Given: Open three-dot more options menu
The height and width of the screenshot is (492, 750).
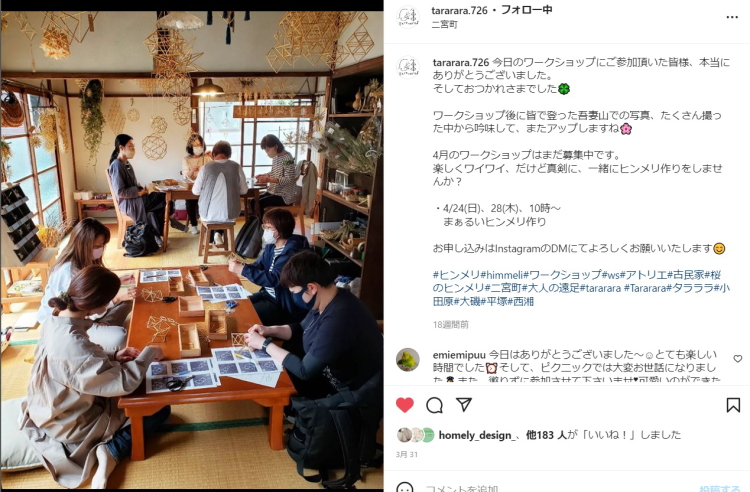Looking at the screenshot, I should click(x=732, y=17).
